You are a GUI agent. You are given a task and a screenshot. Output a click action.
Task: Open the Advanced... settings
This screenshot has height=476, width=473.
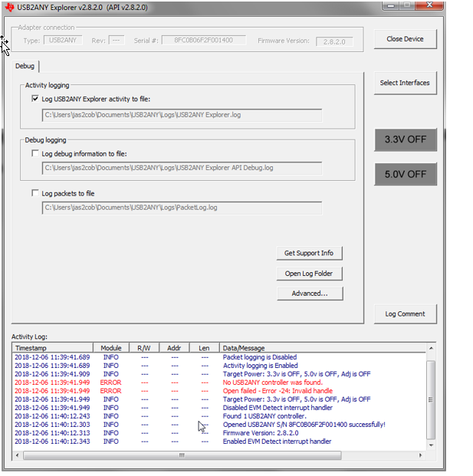pos(310,294)
